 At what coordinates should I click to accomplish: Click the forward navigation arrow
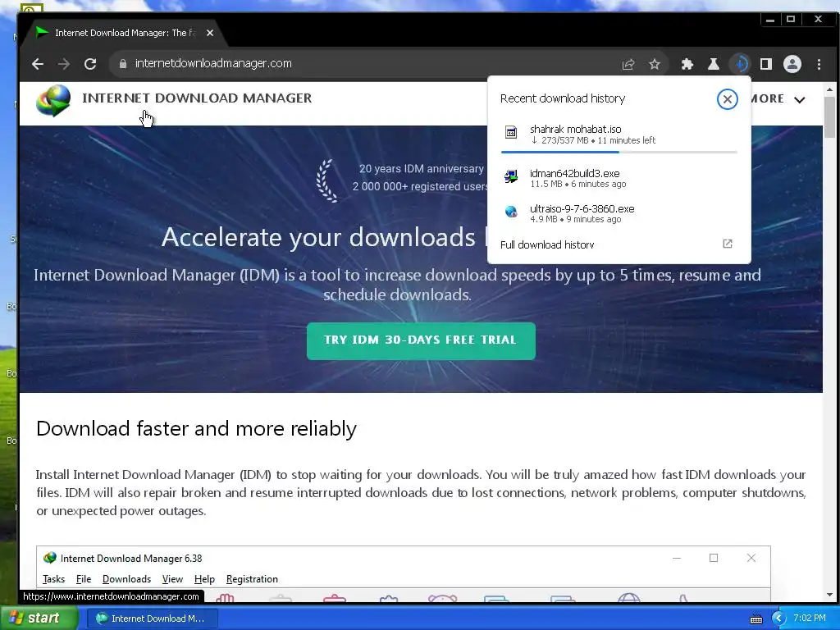pos(64,64)
